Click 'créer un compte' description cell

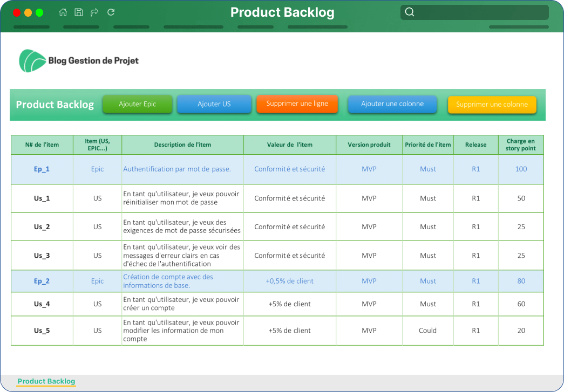183,304
